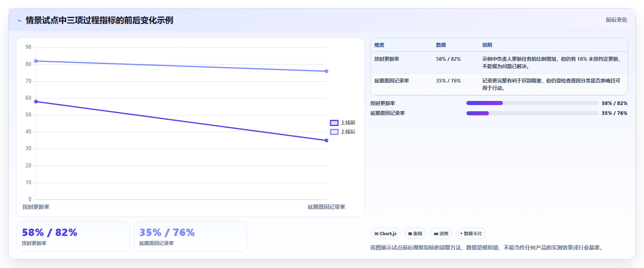Open the 35% / 76% data card
The height and width of the screenshot is (268, 644).
point(190,236)
